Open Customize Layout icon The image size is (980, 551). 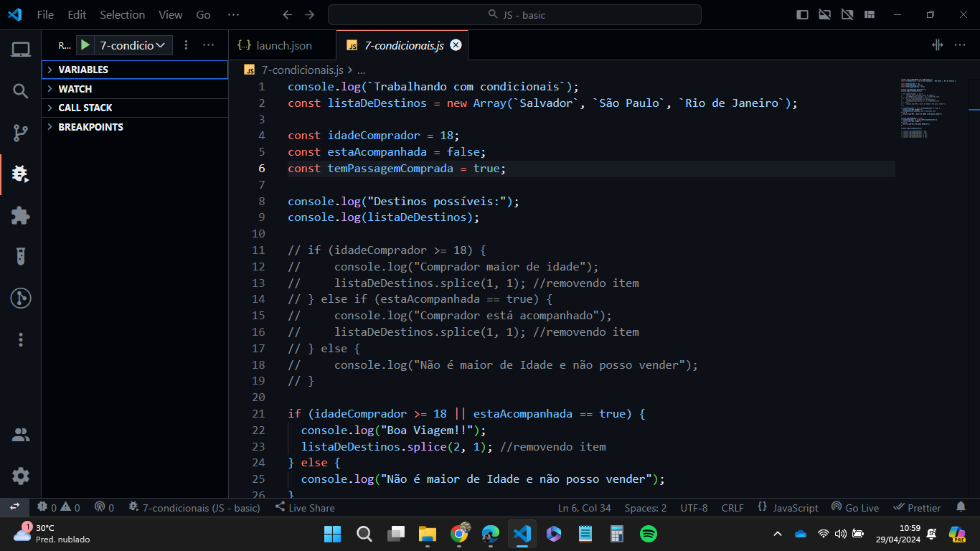[870, 14]
